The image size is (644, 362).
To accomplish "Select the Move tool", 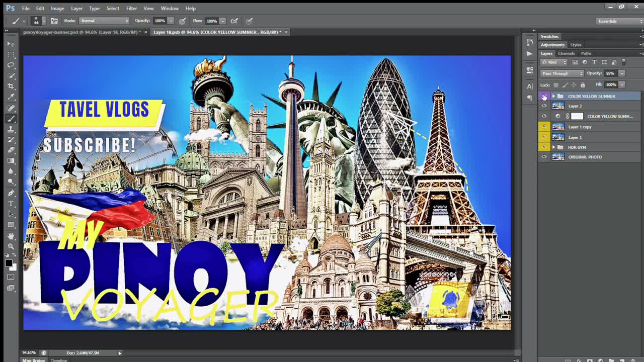I will tap(11, 44).
